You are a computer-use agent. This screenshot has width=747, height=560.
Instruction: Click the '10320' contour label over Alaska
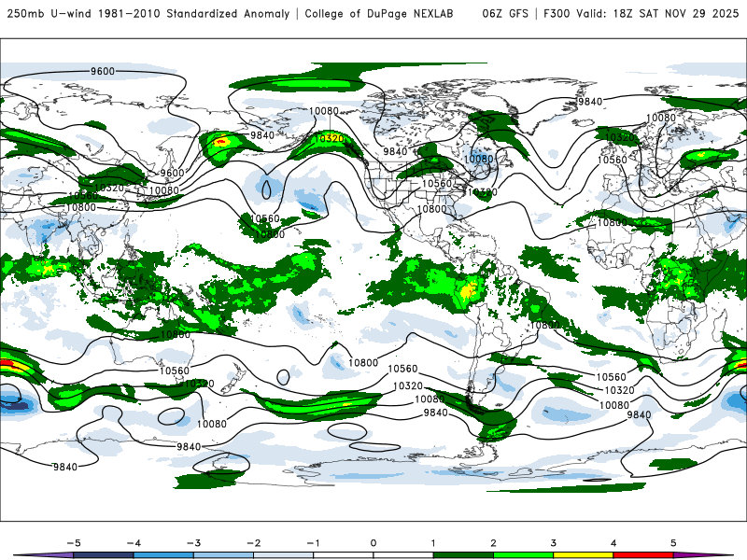coord(331,138)
